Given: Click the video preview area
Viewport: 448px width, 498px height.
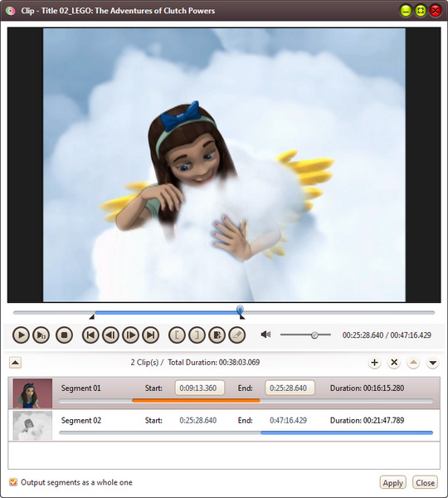Looking at the screenshot, I should click(x=224, y=165).
